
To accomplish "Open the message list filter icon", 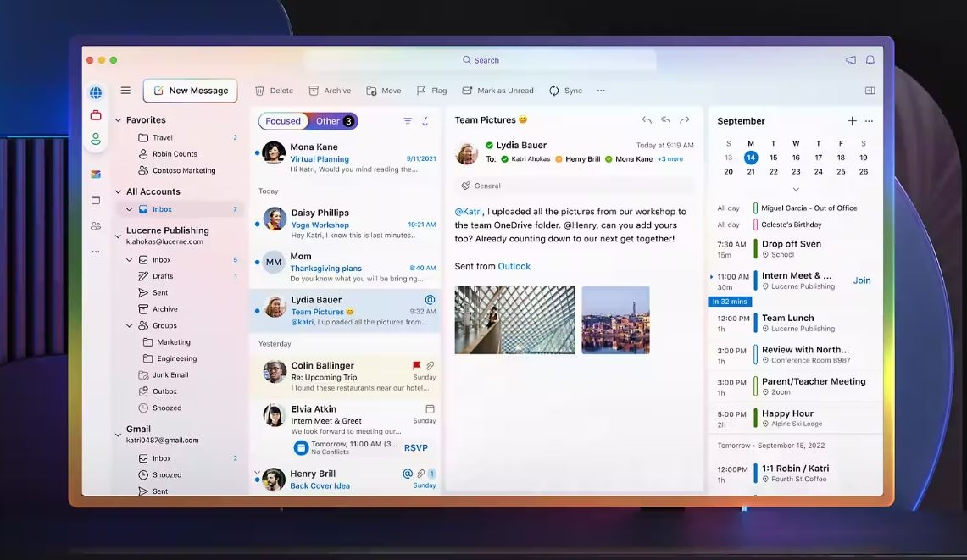I will coord(408,121).
